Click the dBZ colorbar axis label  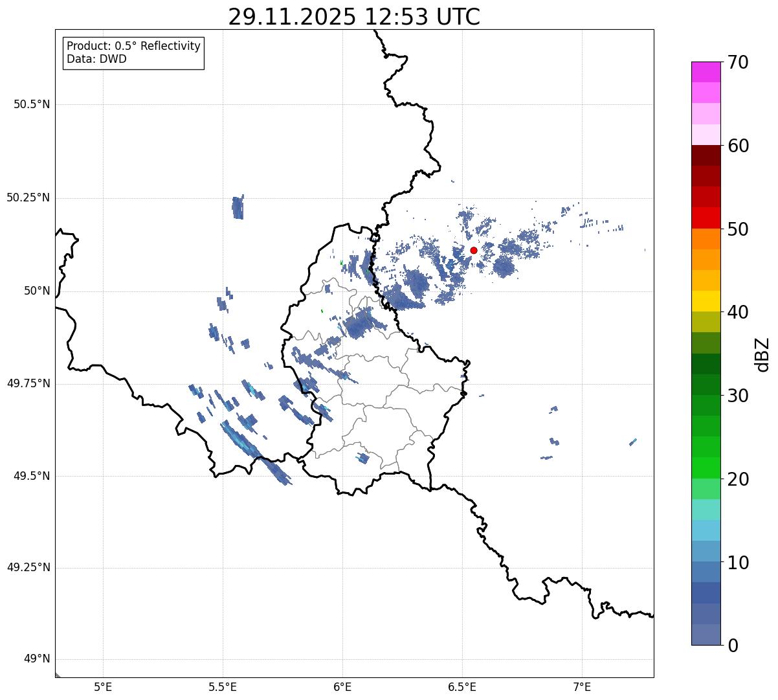(762, 354)
